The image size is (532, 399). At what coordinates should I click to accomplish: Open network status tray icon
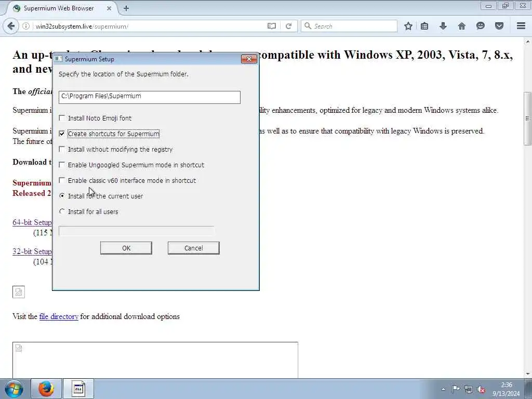469,389
